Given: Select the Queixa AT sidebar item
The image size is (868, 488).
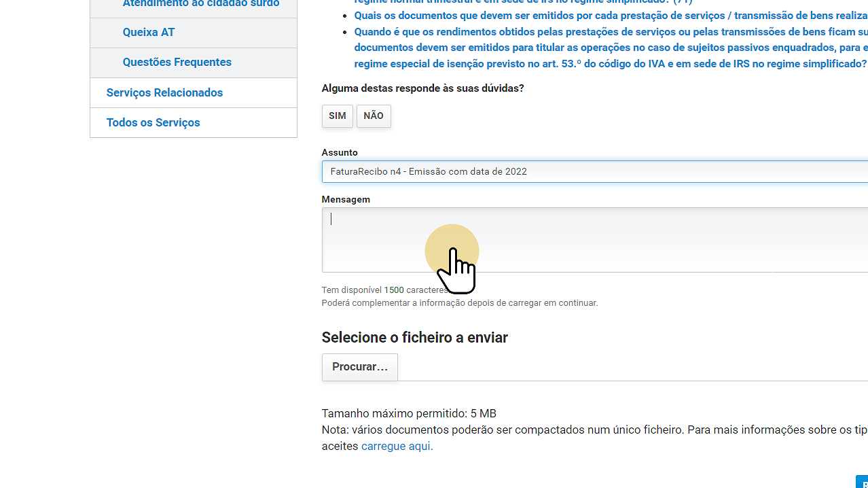Looking at the screenshot, I should (149, 32).
